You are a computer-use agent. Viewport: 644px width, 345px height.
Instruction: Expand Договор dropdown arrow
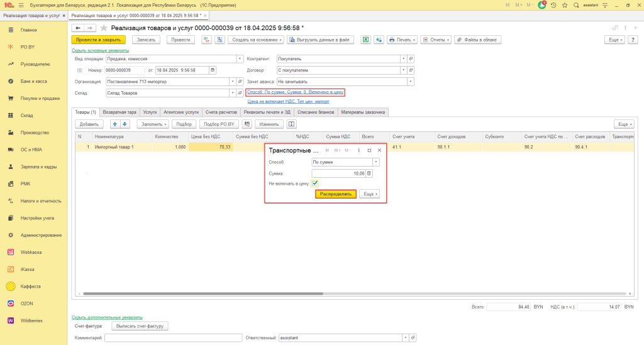(x=403, y=70)
